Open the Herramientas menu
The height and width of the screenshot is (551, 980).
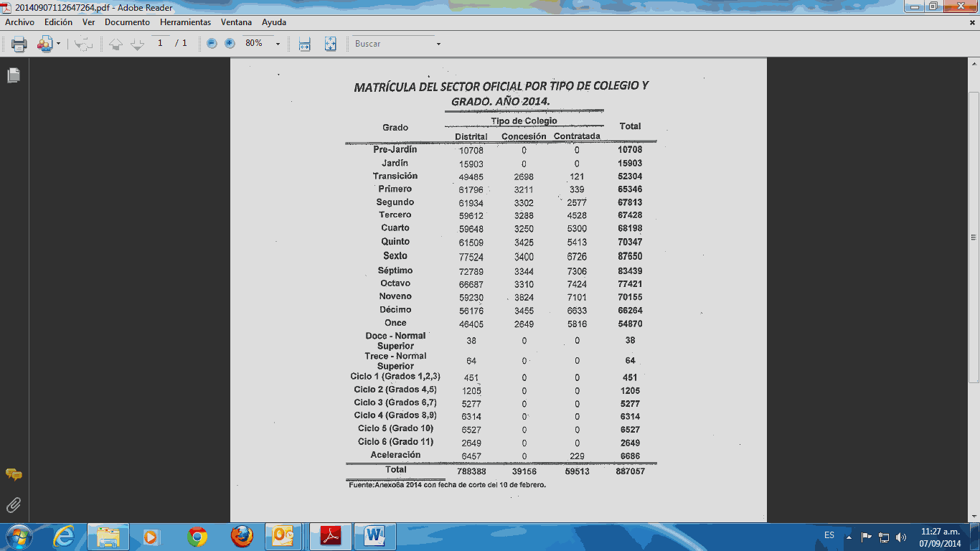click(185, 22)
